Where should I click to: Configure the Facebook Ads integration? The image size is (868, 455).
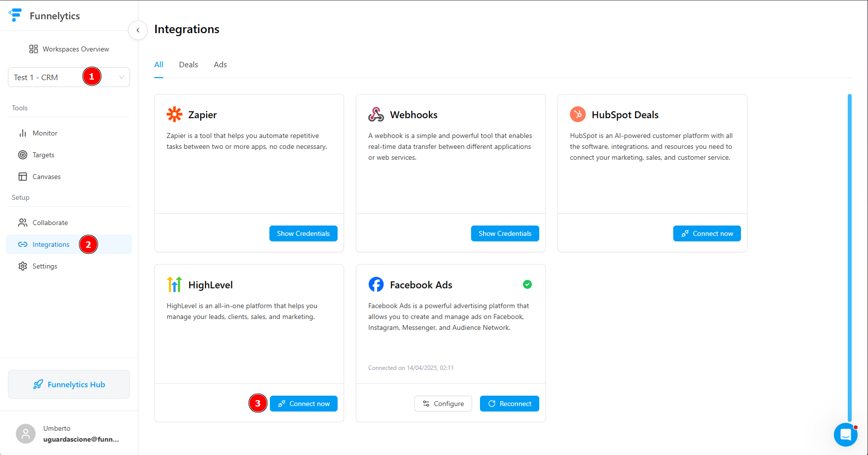(x=443, y=404)
